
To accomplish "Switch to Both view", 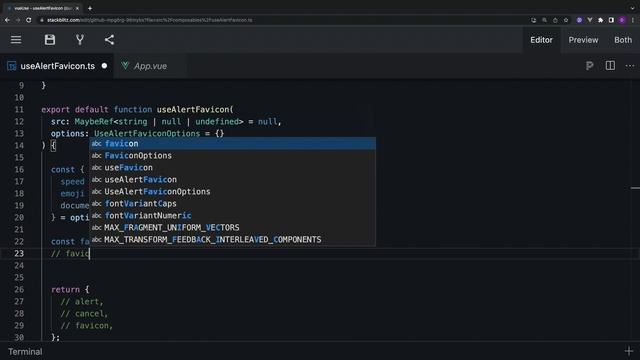I will tap(623, 40).
